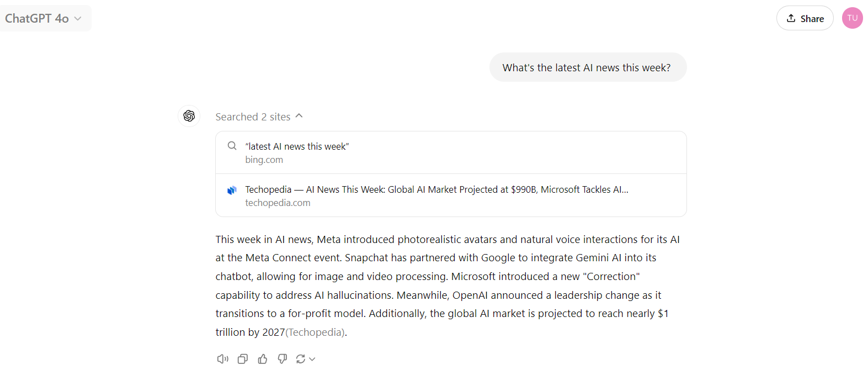The height and width of the screenshot is (375, 868).
Task: Click the Techopedia favicon in search results
Action: [x=232, y=190]
